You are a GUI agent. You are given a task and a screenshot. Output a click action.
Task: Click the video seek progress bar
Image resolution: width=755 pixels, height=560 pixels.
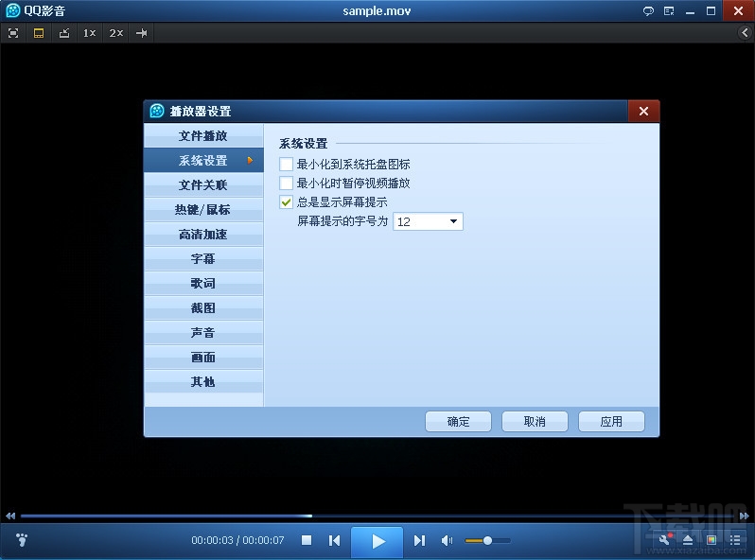point(377,516)
